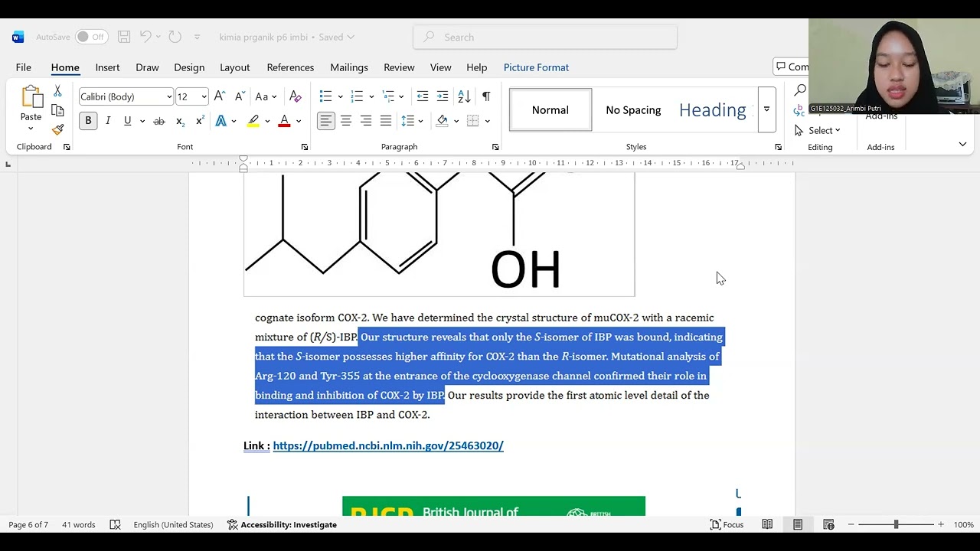Increase paragraph indent
Viewport: 980px width, 551px height.
pyautogui.click(x=443, y=96)
